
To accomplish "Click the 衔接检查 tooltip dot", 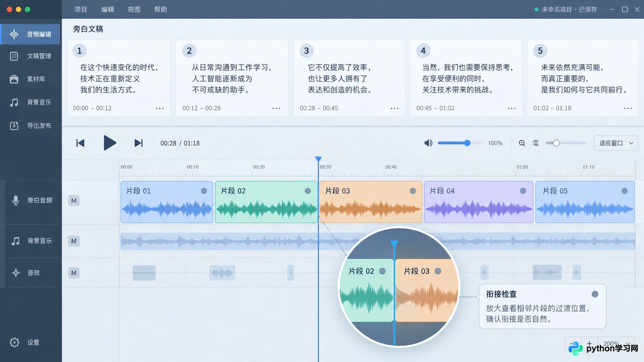I will (595, 294).
